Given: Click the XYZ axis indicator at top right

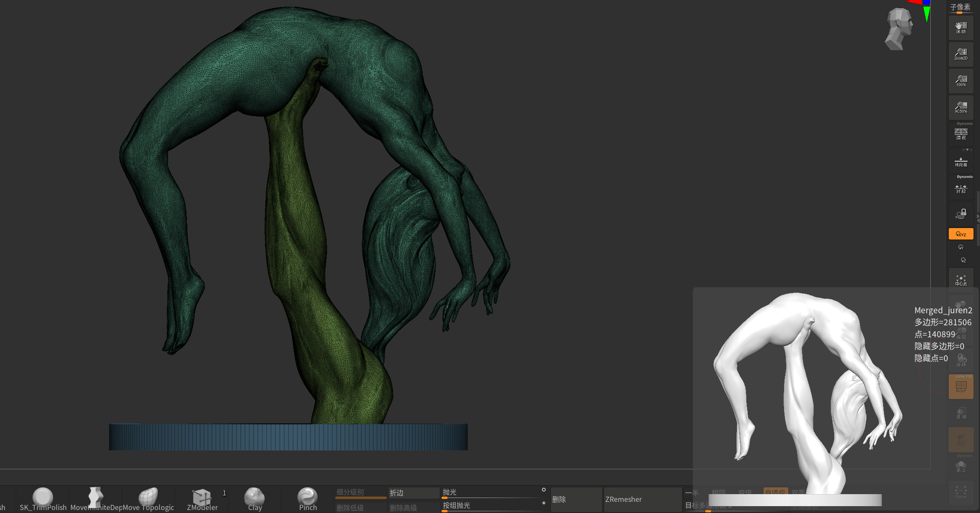Looking at the screenshot, I should pos(922,9).
